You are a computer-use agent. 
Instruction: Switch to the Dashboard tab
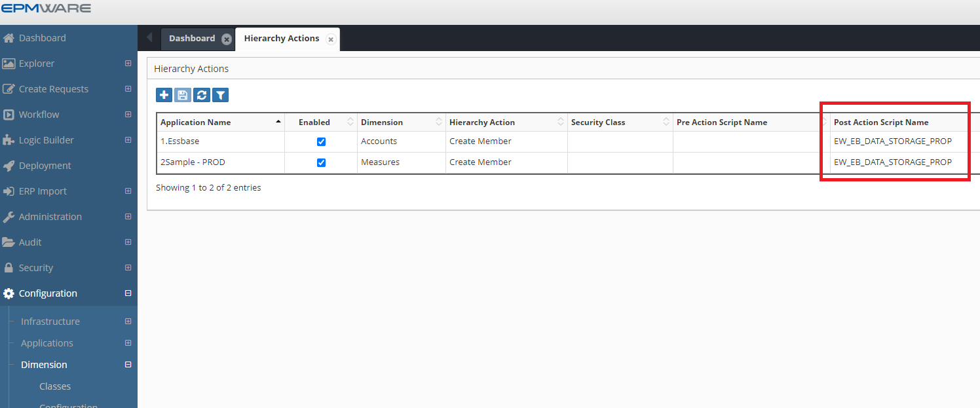pyautogui.click(x=191, y=39)
